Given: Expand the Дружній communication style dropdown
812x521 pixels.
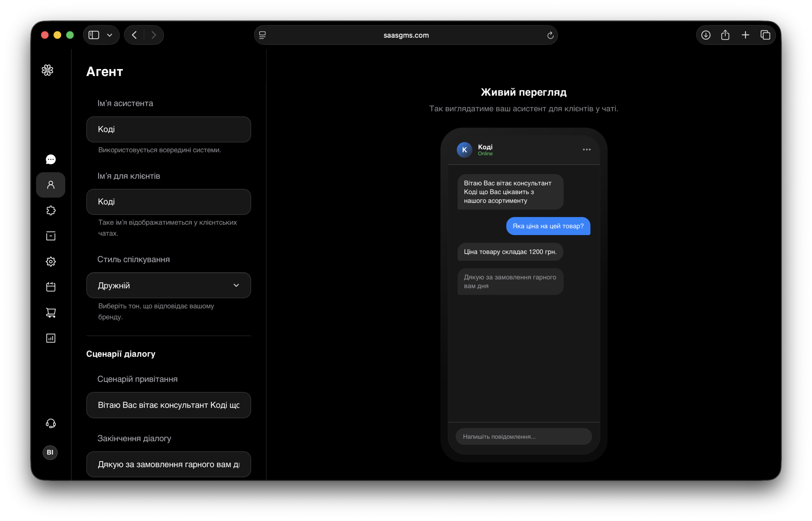Looking at the screenshot, I should (168, 285).
